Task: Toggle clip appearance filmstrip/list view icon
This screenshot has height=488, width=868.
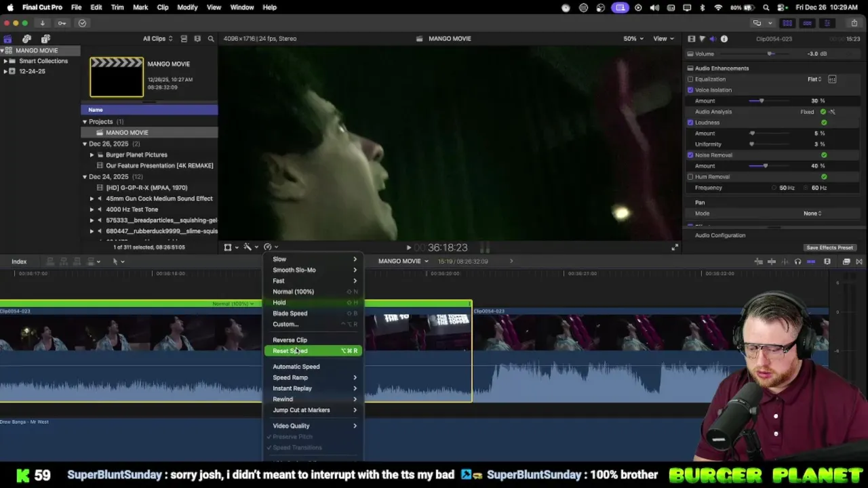Action: pyautogui.click(x=184, y=39)
